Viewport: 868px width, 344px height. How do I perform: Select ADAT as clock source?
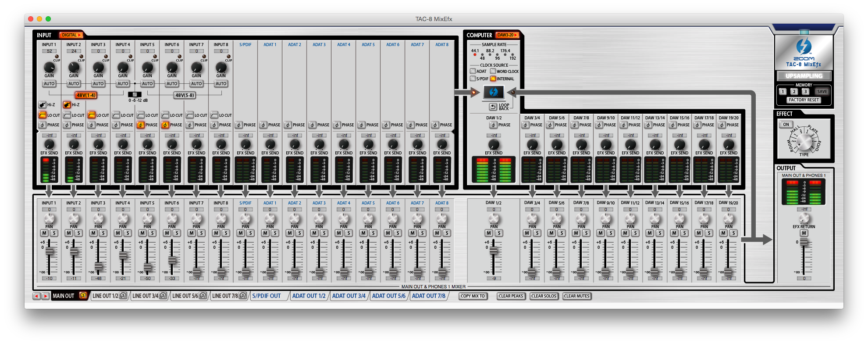pos(473,71)
